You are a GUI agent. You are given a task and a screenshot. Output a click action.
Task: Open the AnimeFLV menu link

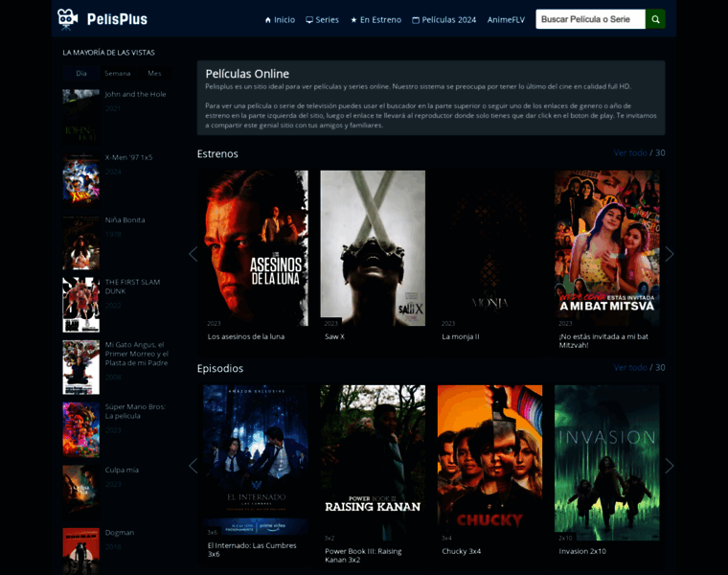click(506, 19)
